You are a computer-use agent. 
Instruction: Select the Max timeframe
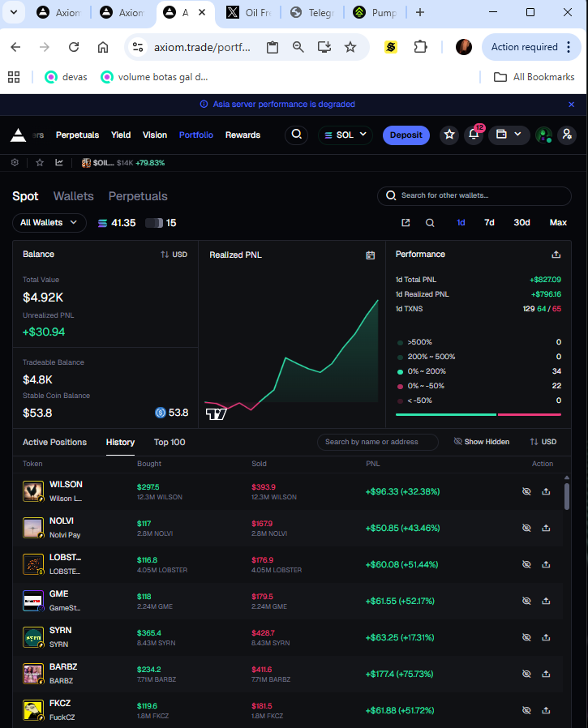tap(558, 223)
